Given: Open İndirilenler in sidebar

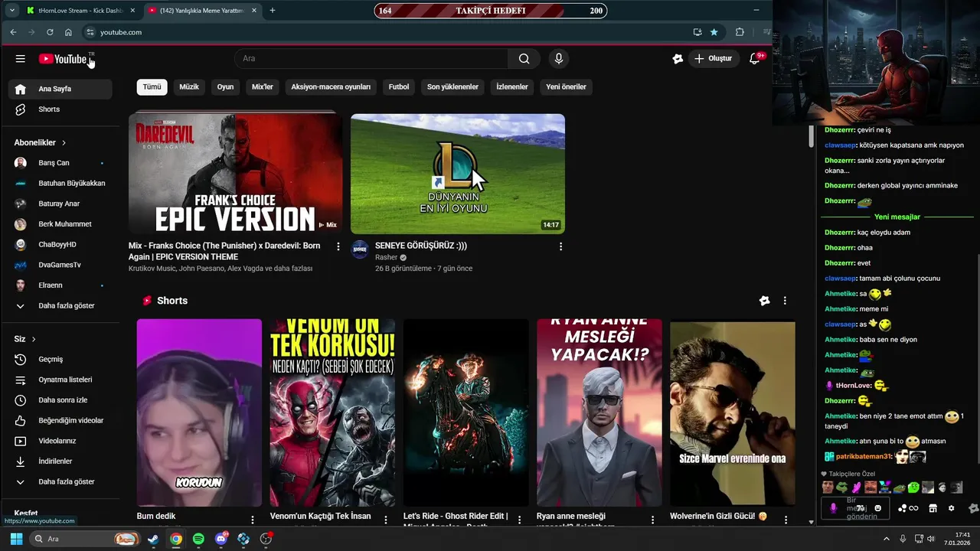Looking at the screenshot, I should tap(60, 461).
